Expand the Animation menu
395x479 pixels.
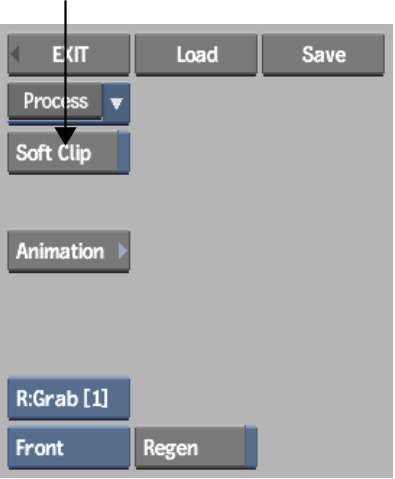point(69,251)
